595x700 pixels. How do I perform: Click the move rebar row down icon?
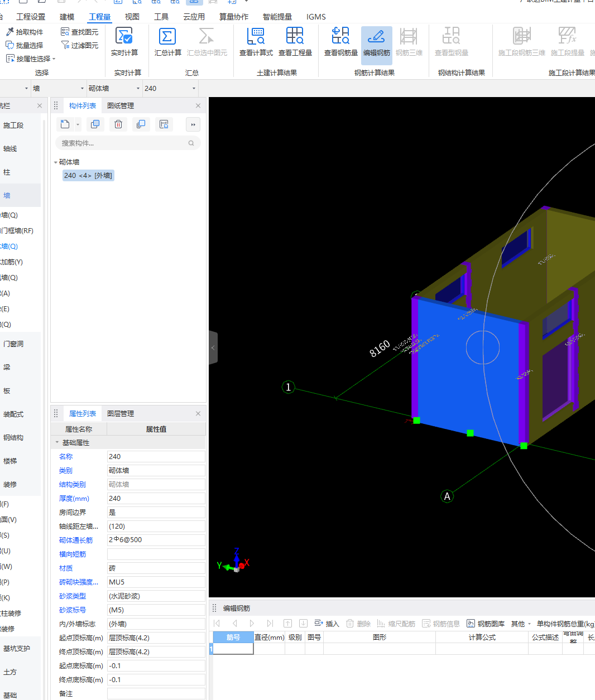point(303,624)
